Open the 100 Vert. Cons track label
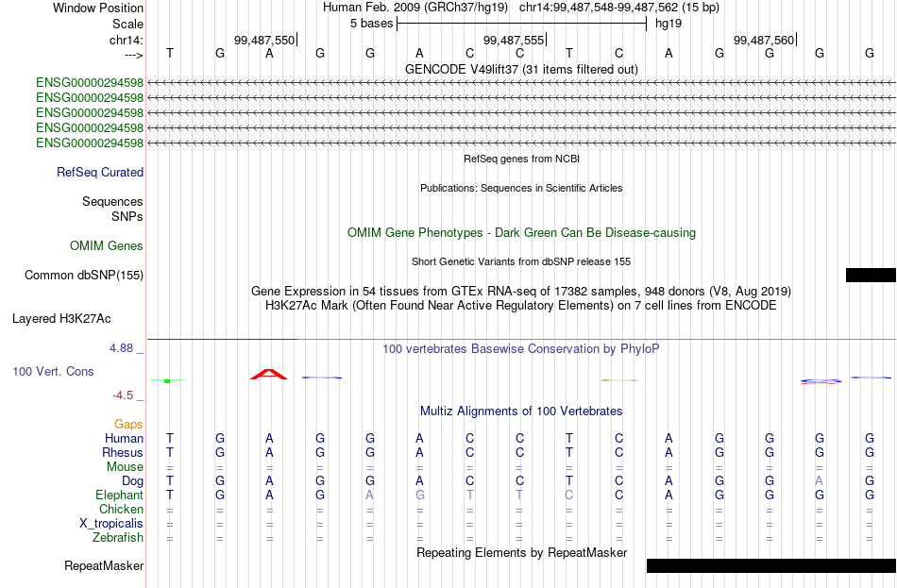This screenshot has width=897, height=588. pos(53,371)
